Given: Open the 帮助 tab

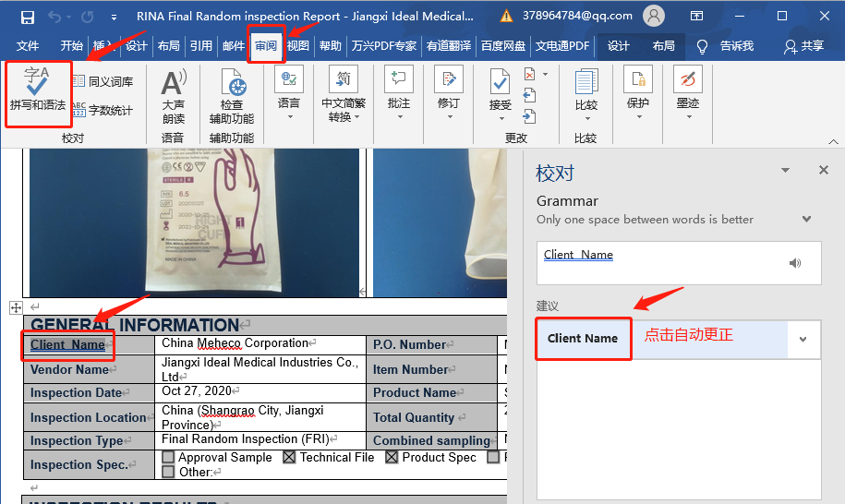Looking at the screenshot, I should point(331,46).
